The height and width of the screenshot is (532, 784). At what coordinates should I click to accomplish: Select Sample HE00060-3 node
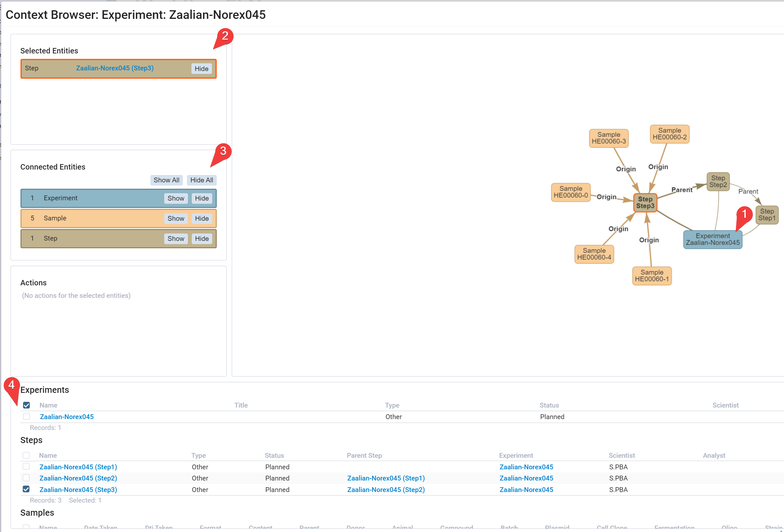[608, 138]
